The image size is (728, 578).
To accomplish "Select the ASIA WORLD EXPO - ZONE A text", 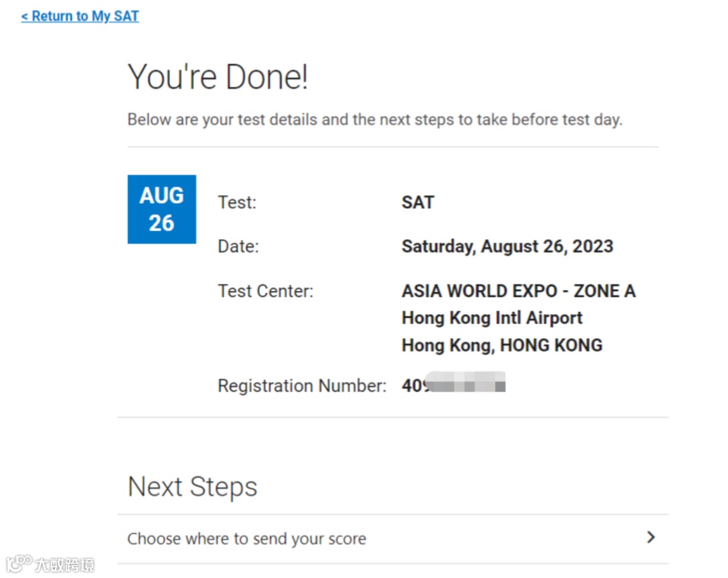I will point(518,291).
